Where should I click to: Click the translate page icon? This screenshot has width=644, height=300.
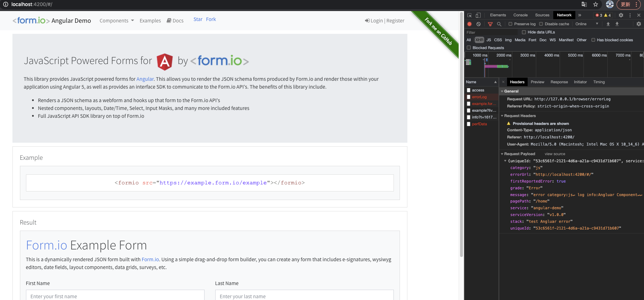[584, 4]
